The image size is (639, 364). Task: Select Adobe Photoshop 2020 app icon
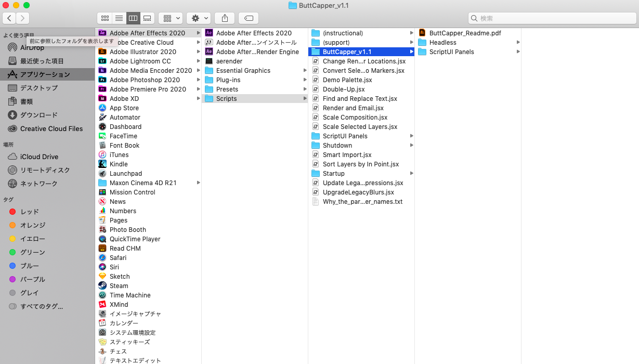[x=102, y=80]
